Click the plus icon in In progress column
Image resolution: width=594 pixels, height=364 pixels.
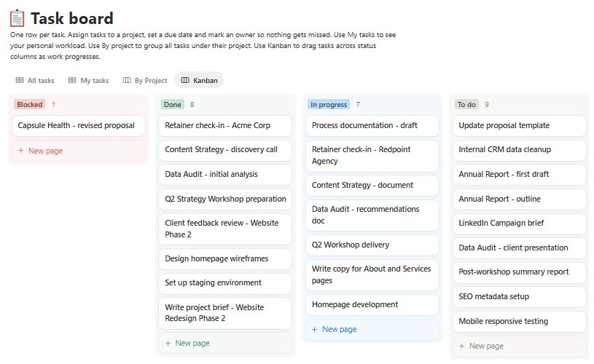point(314,330)
